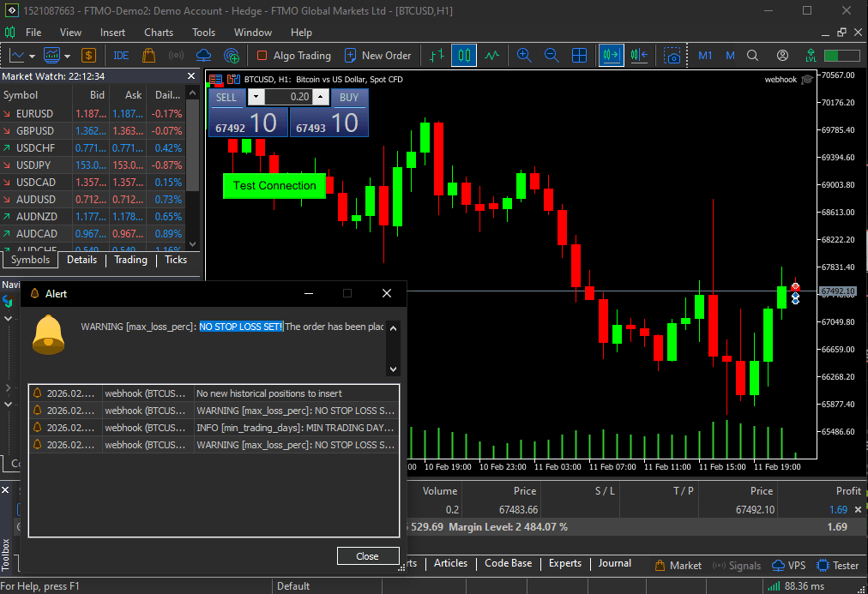Open volume dropdown arrow on one-click panel
This screenshot has width=868, height=594.
[256, 98]
